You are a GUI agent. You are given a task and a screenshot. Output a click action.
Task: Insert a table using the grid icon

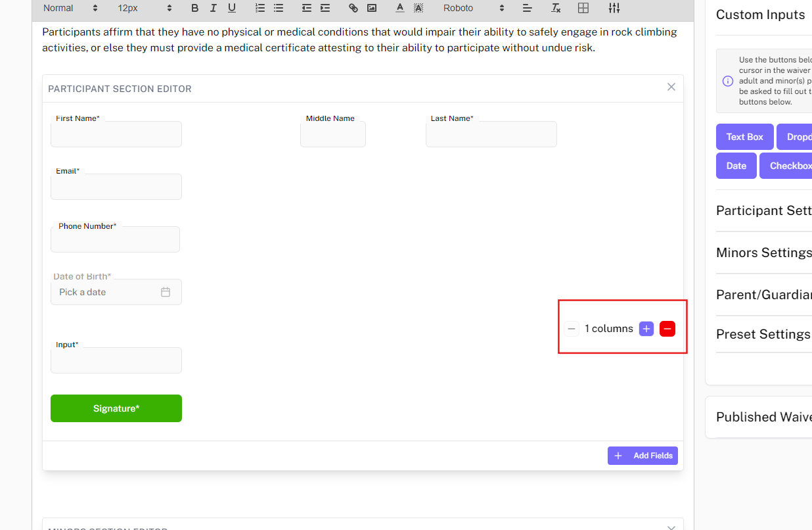tap(583, 8)
